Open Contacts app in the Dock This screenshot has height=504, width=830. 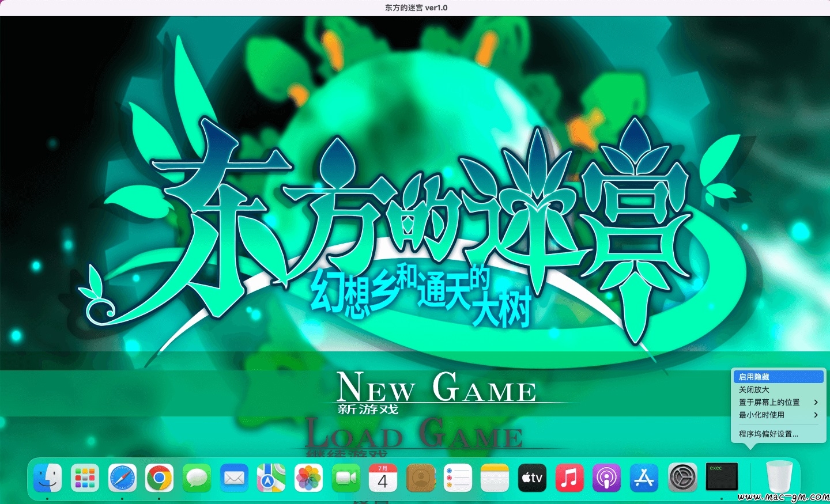pos(420,478)
